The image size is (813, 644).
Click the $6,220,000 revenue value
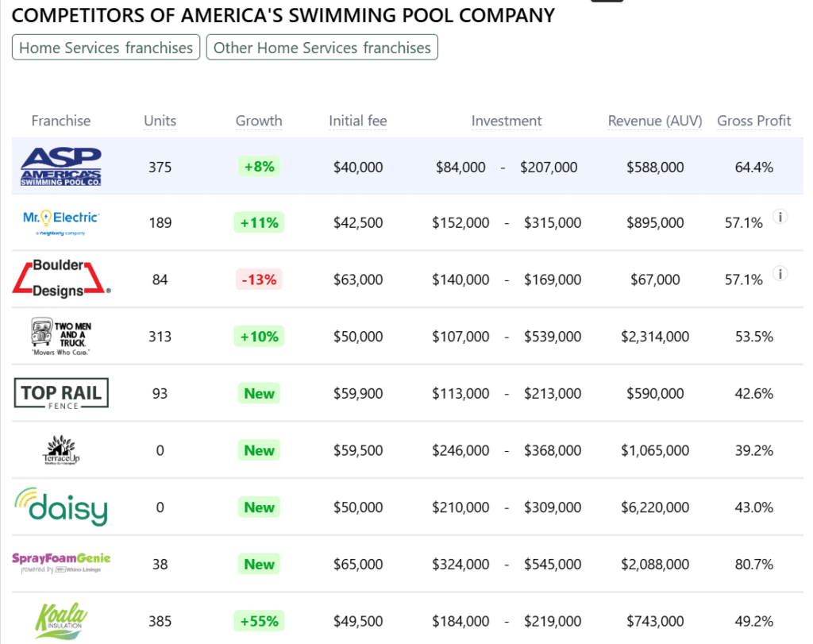tap(655, 507)
